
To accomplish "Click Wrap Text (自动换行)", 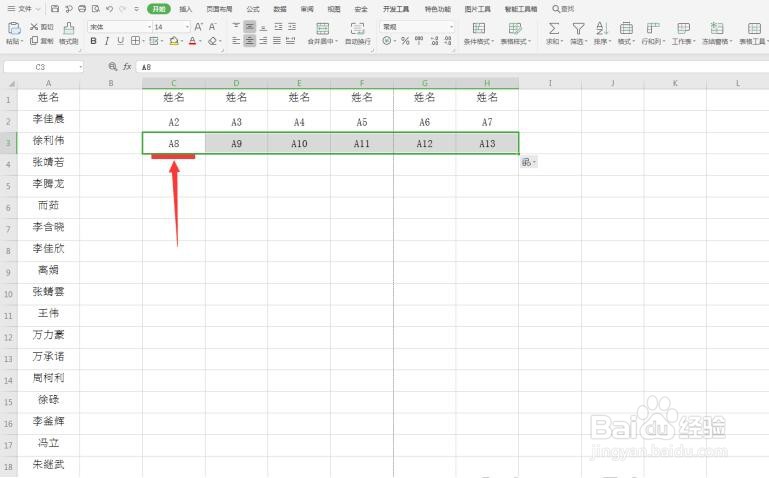I will tap(358, 33).
